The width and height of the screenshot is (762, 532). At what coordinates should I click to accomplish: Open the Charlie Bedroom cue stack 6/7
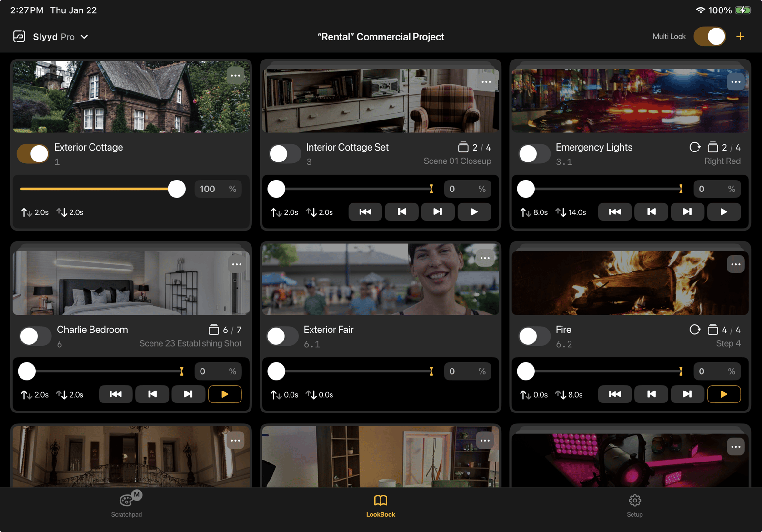tap(225, 330)
